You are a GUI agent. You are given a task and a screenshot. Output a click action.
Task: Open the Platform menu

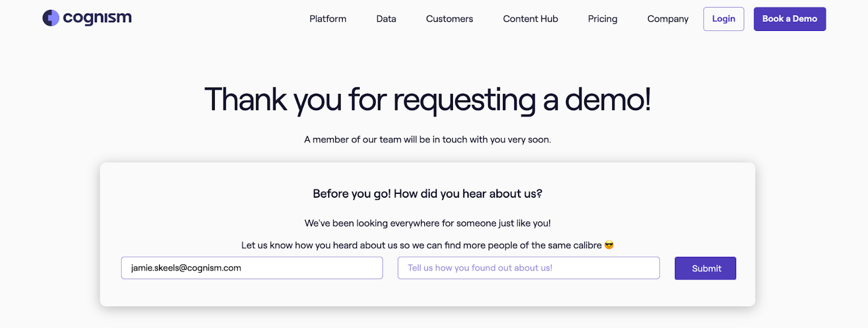[x=328, y=19]
